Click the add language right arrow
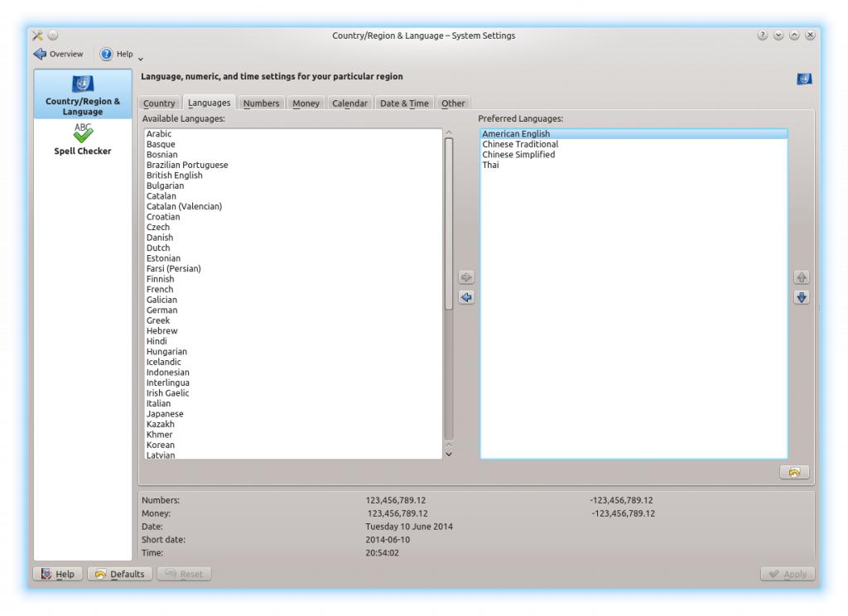The height and width of the screenshot is (616, 848). (x=466, y=277)
